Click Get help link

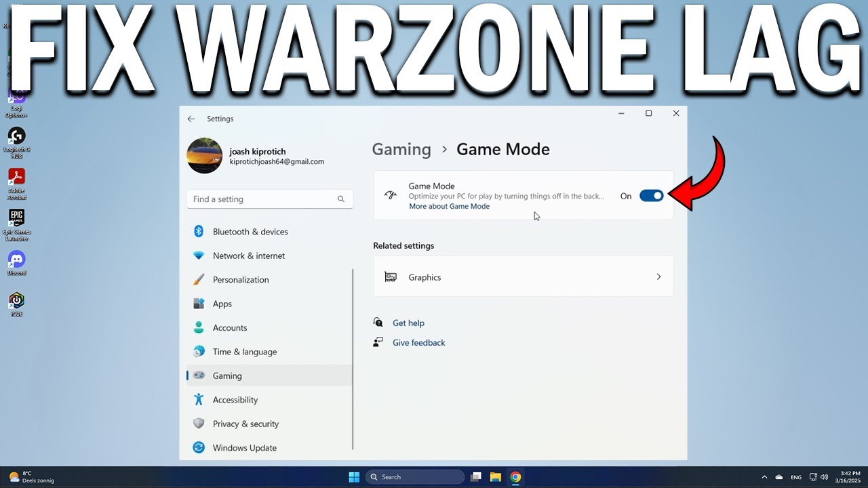tap(408, 323)
